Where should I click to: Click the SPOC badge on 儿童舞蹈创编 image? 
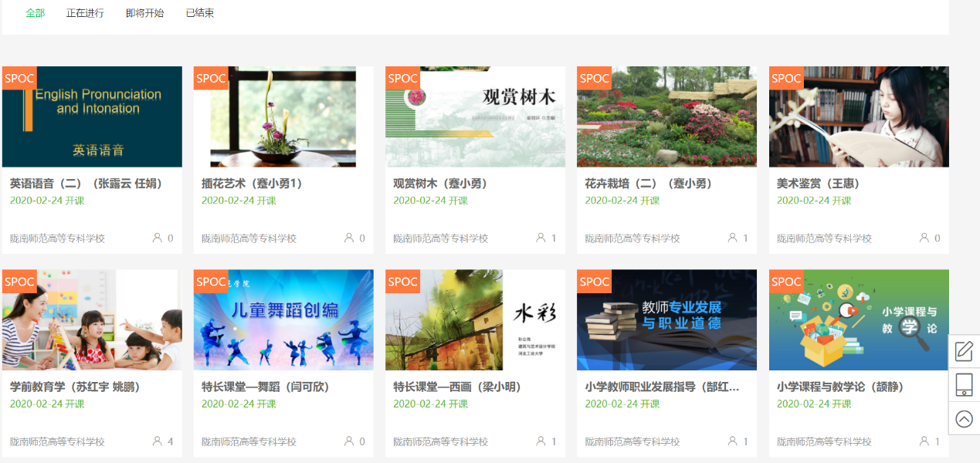(x=211, y=282)
